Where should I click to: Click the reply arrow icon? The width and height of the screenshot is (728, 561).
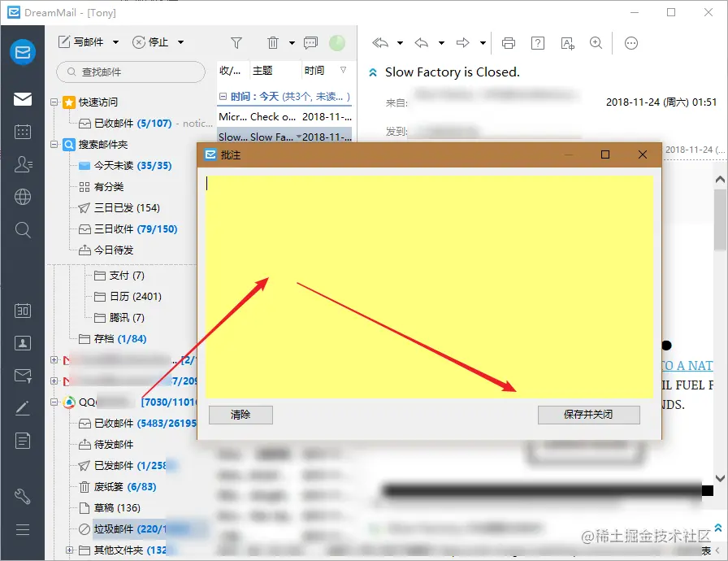[x=422, y=43]
